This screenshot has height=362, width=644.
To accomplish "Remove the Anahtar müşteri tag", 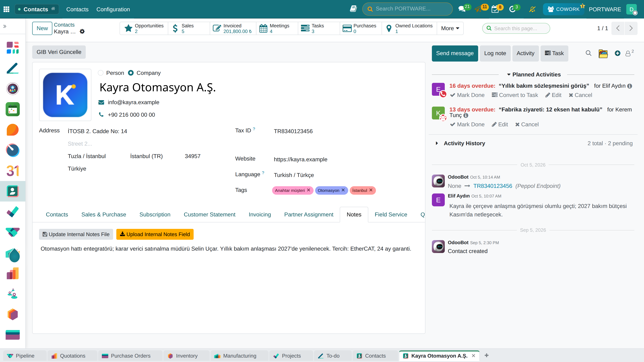I will (309, 190).
